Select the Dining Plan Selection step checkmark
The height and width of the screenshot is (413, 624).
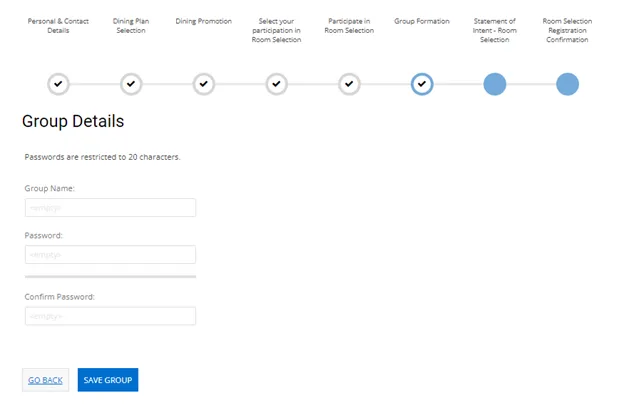pyautogui.click(x=131, y=84)
